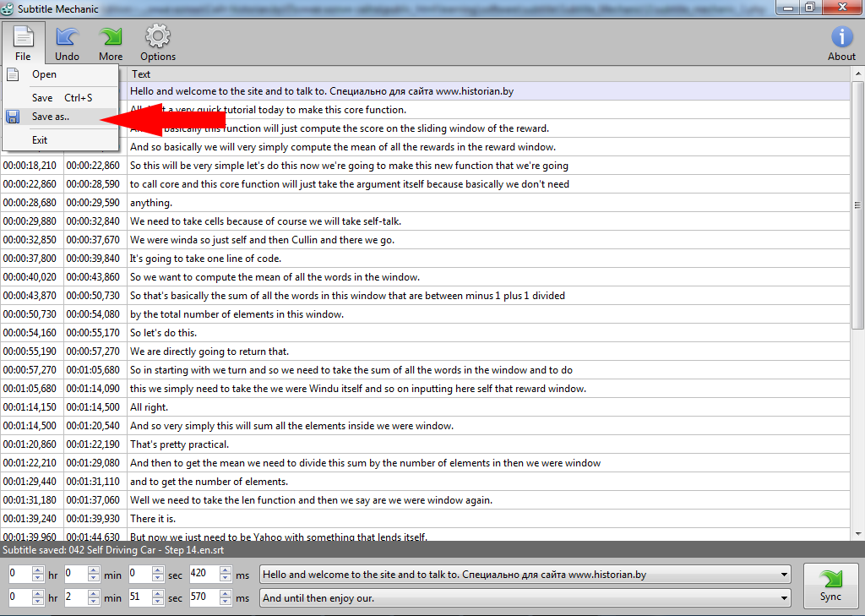Open the Options gear icon
Viewport: 865px width, 616px height.
(158, 37)
